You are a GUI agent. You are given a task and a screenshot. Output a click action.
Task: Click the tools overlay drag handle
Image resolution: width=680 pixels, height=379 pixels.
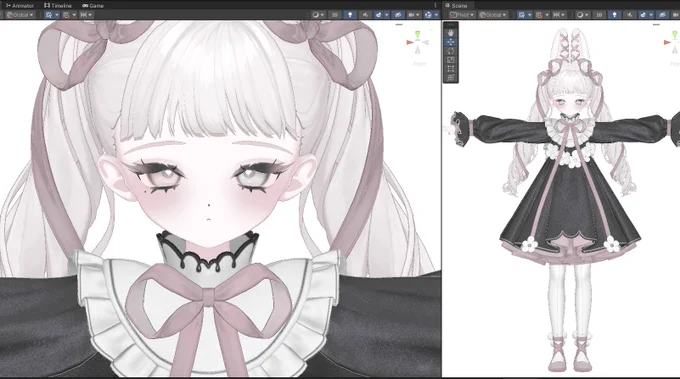[x=451, y=25]
